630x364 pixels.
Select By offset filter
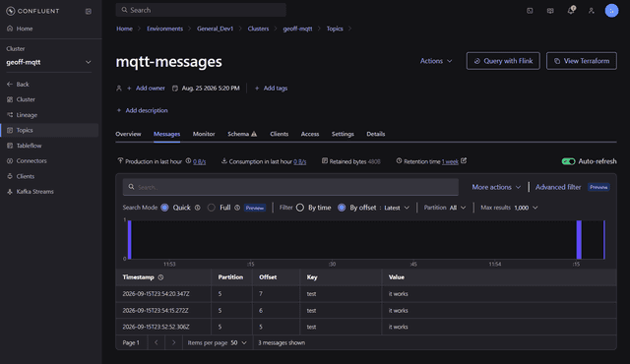pyautogui.click(x=342, y=208)
